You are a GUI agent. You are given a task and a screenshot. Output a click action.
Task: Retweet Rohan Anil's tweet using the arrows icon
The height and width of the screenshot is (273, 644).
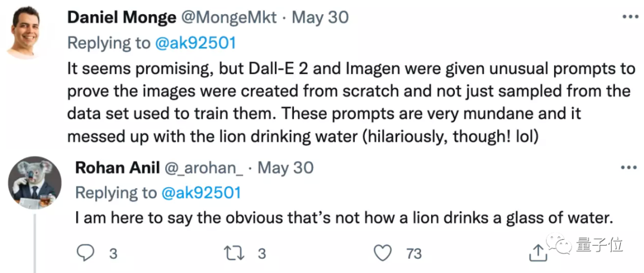point(236,253)
